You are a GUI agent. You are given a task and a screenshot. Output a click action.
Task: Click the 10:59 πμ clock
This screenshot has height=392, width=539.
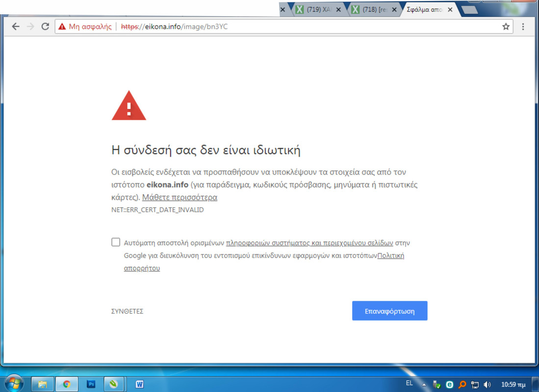pyautogui.click(x=513, y=385)
